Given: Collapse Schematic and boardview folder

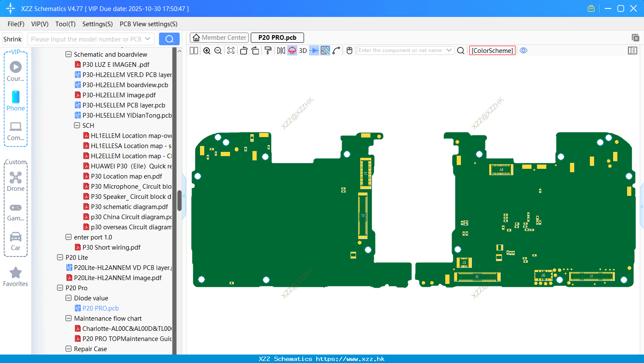Looking at the screenshot, I should pos(69,54).
